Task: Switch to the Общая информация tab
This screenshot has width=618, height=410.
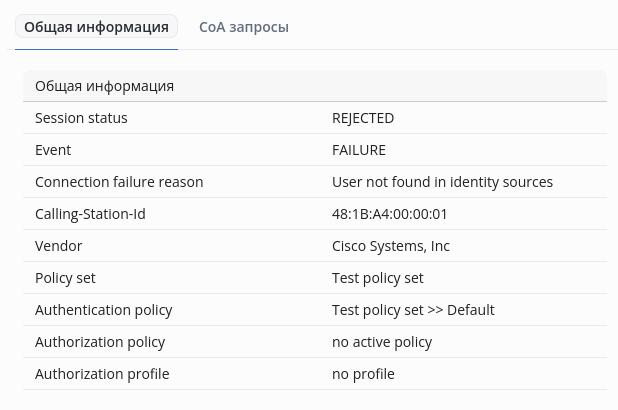Action: click(x=96, y=27)
